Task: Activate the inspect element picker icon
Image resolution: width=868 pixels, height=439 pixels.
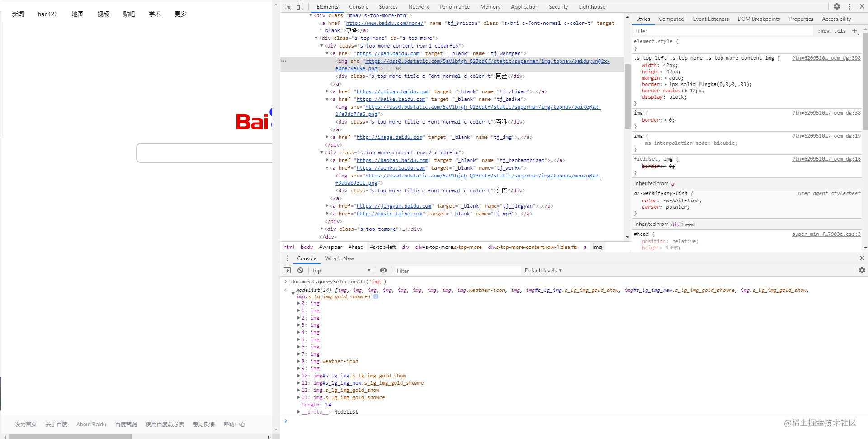Action: pyautogui.click(x=288, y=6)
